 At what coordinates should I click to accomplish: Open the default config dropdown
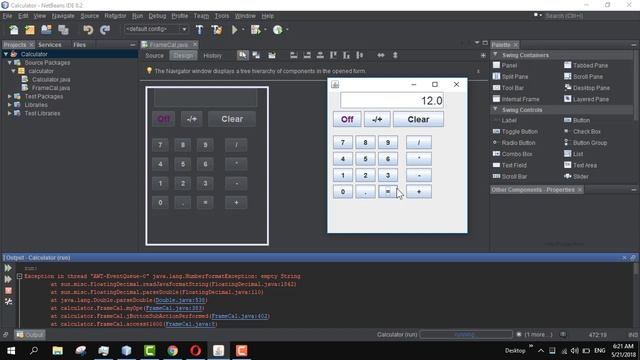coord(156,29)
